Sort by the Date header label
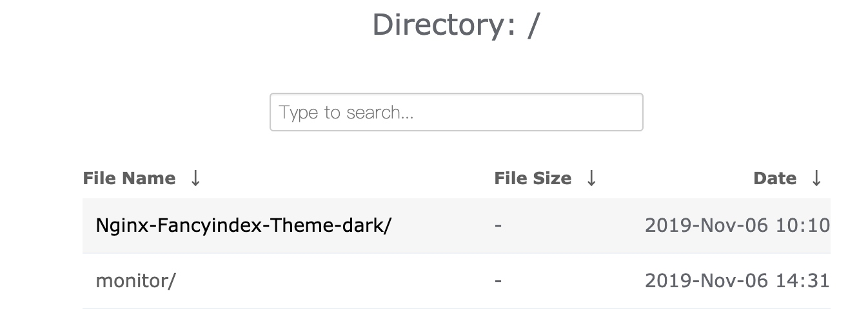868x322 pixels. click(774, 178)
